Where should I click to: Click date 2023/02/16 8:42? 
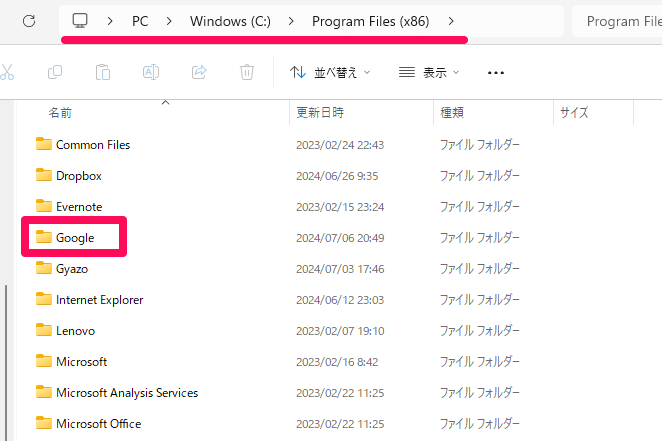click(337, 362)
